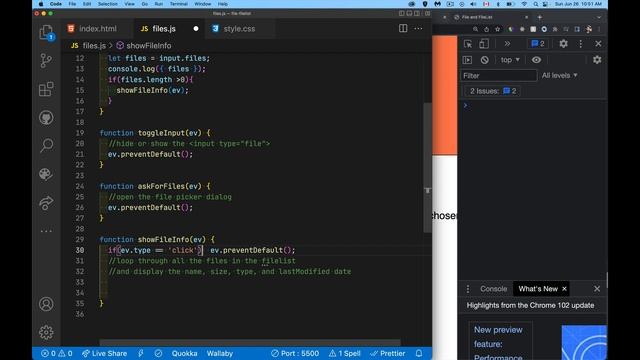The width and height of the screenshot is (640, 360).
Task: Toggle DevTools device toolbar
Action: pos(484,44)
